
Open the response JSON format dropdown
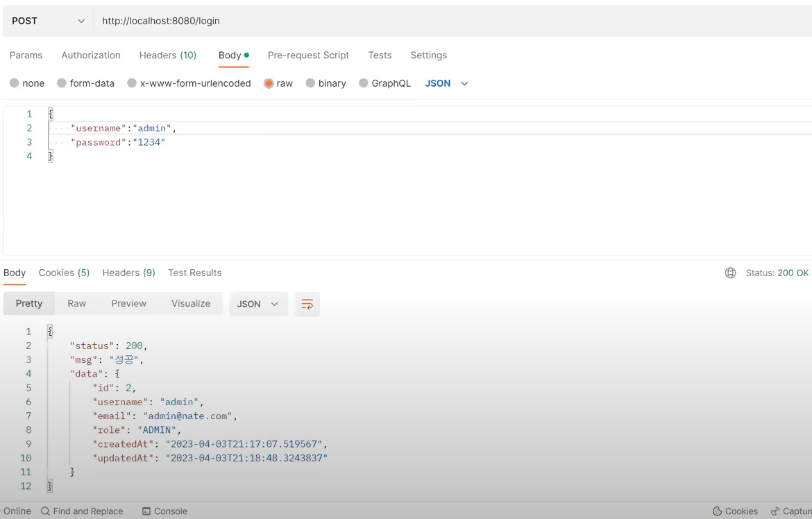[258, 304]
